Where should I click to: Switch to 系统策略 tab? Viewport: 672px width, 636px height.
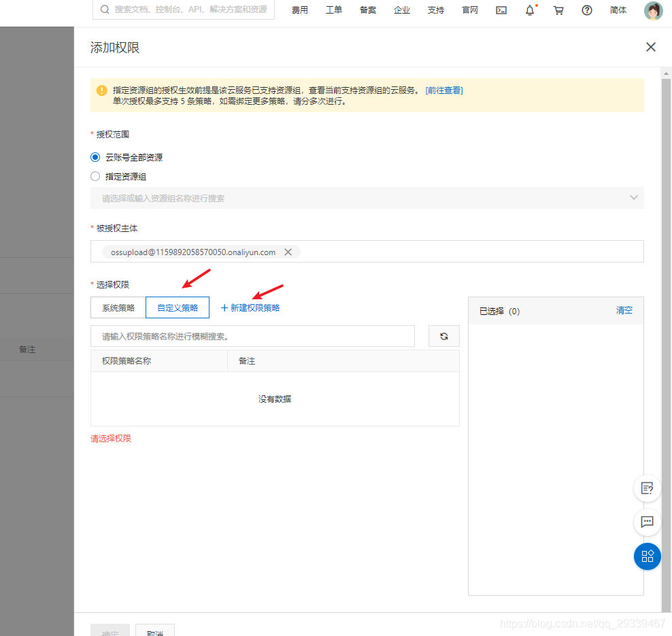pyautogui.click(x=118, y=307)
